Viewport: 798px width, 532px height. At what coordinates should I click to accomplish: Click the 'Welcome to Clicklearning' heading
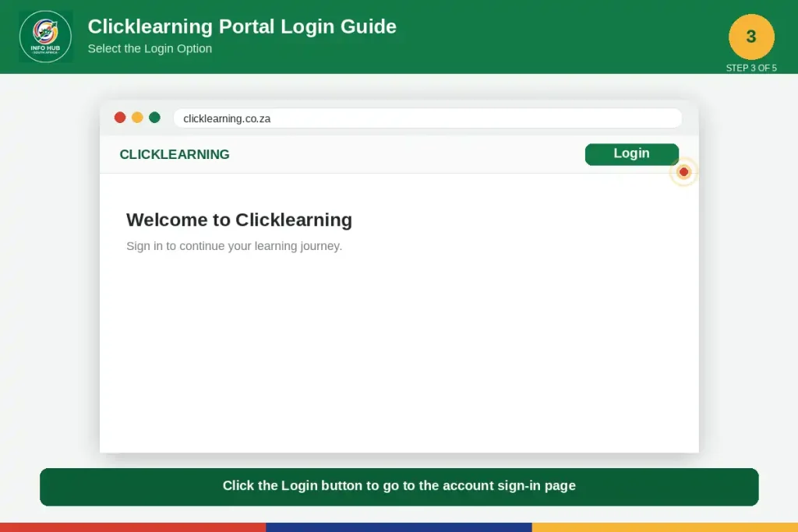click(239, 220)
